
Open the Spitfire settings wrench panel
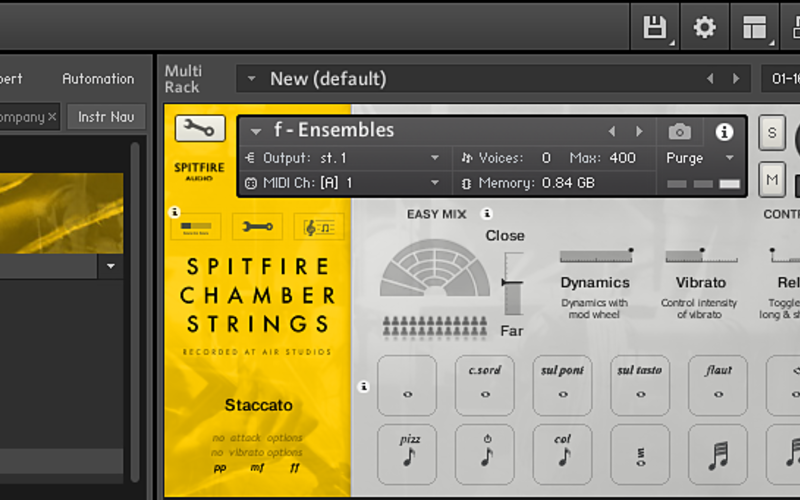tap(257, 227)
